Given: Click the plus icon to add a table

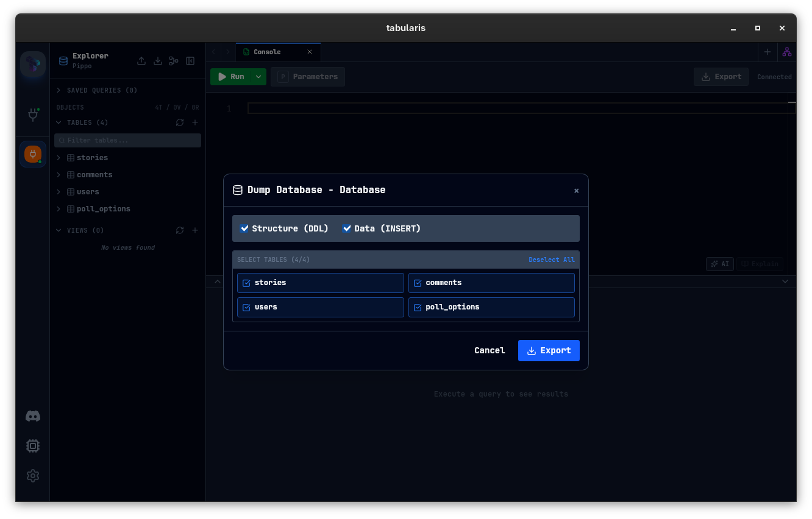Looking at the screenshot, I should pyautogui.click(x=195, y=122).
